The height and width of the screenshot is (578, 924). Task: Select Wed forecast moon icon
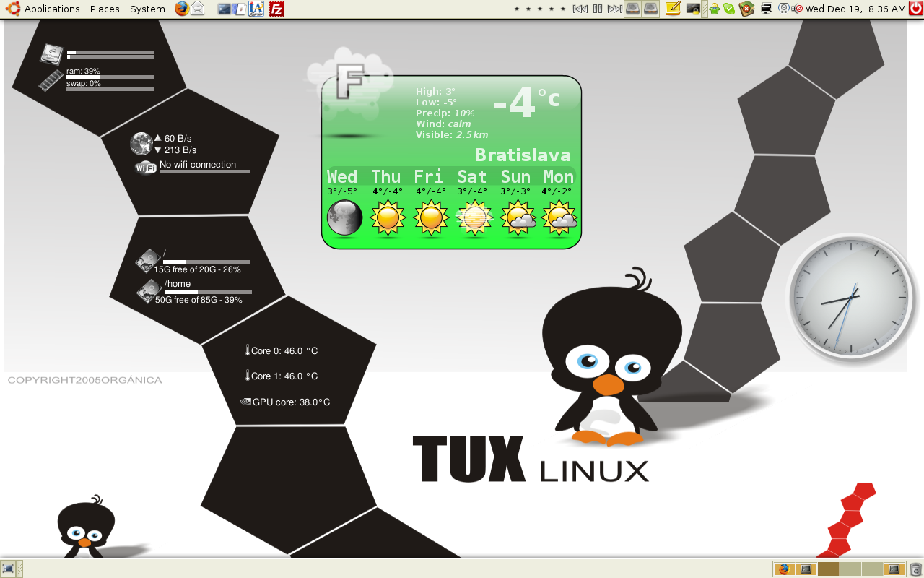(x=344, y=217)
